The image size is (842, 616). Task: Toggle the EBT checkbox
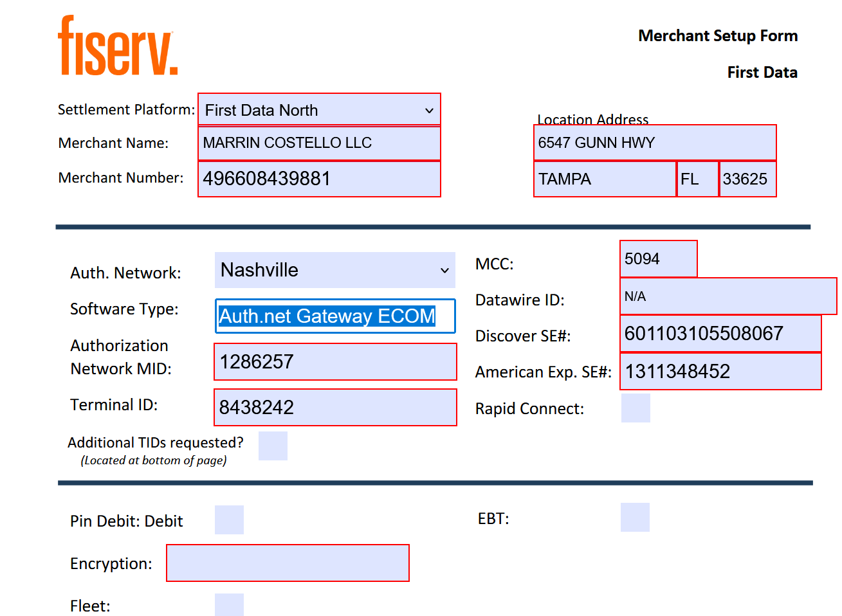point(635,518)
